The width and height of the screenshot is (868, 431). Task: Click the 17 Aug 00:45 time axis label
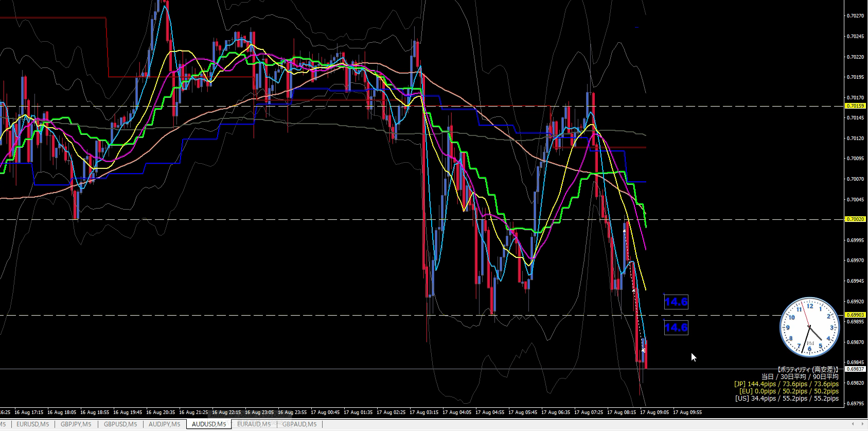click(x=325, y=412)
